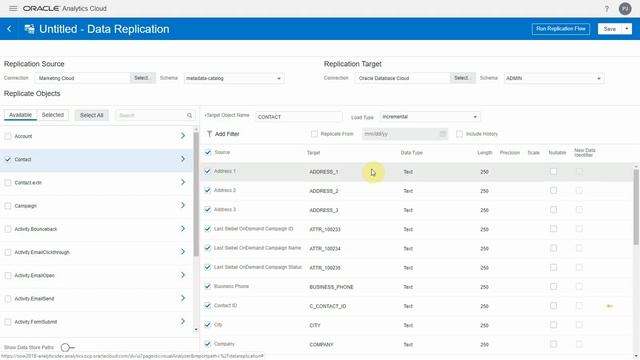Image resolution: width=640 pixels, height=360 pixels.
Task: Uncheck the Contact ID source checkbox
Action: pos(208,306)
